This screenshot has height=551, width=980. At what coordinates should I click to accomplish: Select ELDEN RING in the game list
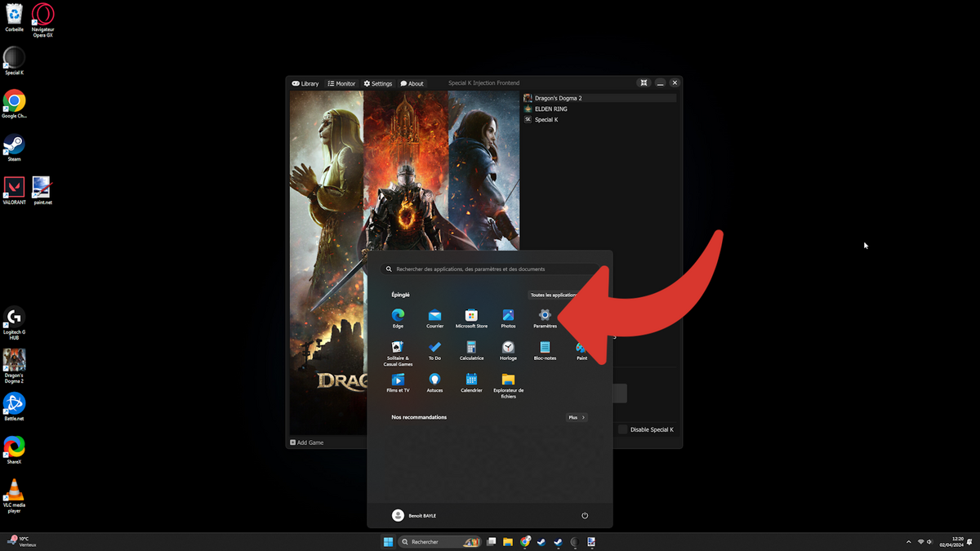(x=599, y=109)
